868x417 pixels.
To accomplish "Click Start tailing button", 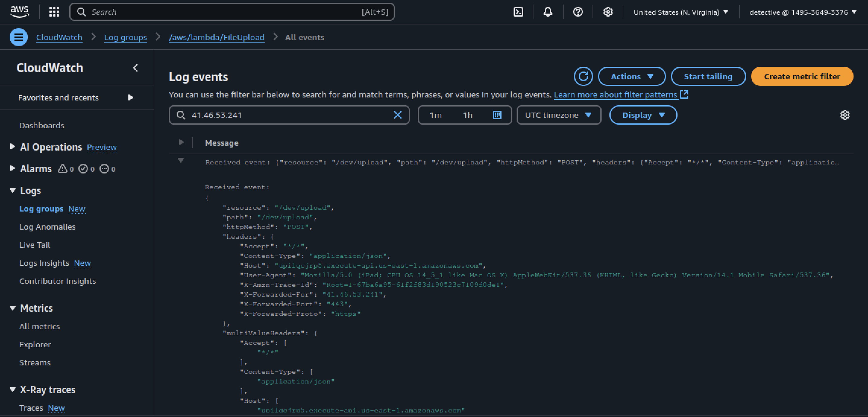I will click(708, 77).
